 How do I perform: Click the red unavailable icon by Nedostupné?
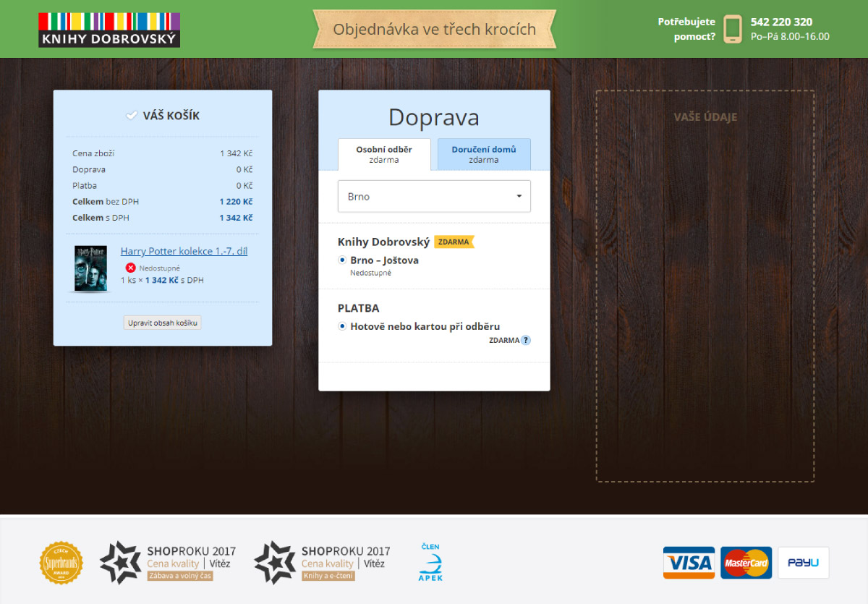click(x=130, y=268)
